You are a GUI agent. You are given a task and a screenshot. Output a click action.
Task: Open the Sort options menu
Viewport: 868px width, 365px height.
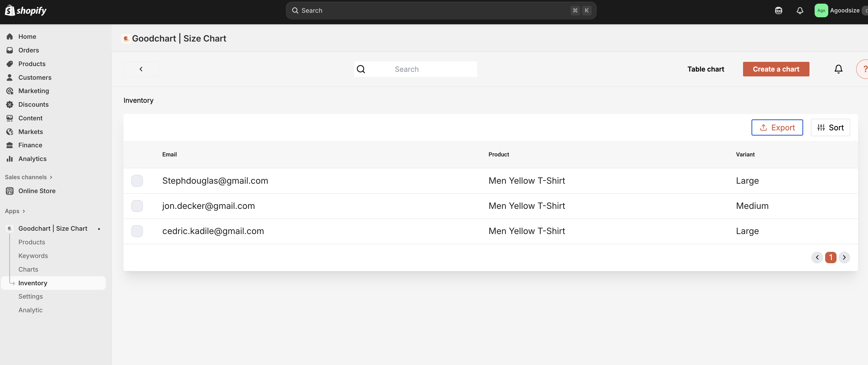pyautogui.click(x=830, y=128)
